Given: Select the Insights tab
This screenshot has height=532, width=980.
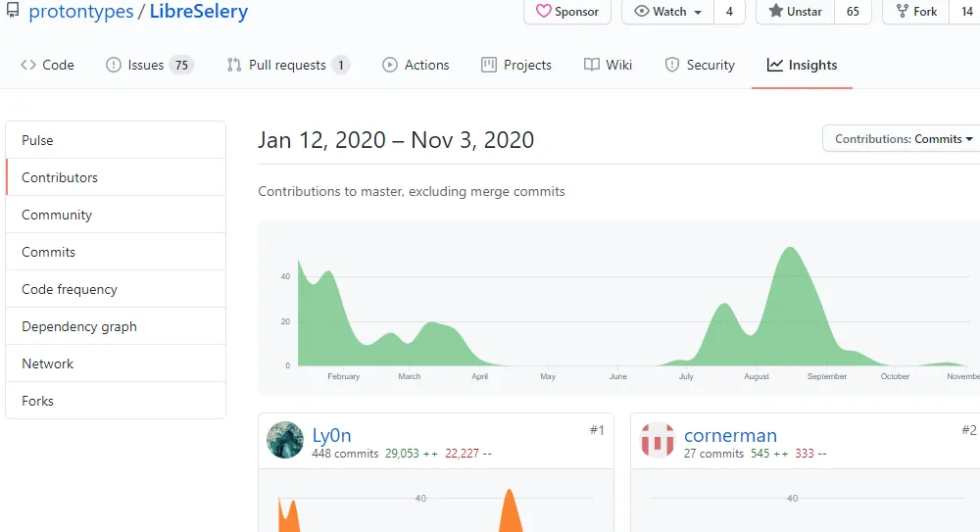Looking at the screenshot, I should point(802,65).
